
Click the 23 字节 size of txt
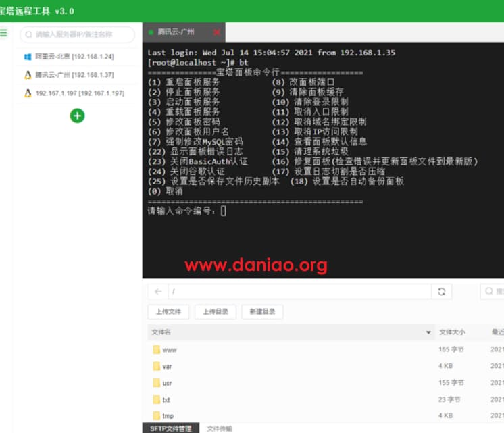pyautogui.click(x=449, y=399)
